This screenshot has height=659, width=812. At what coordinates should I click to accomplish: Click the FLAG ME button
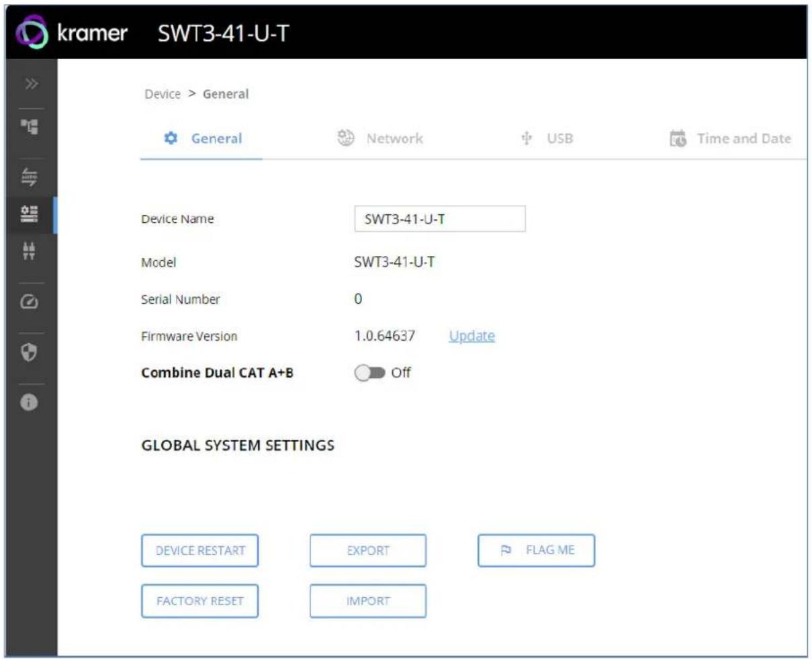[536, 551]
